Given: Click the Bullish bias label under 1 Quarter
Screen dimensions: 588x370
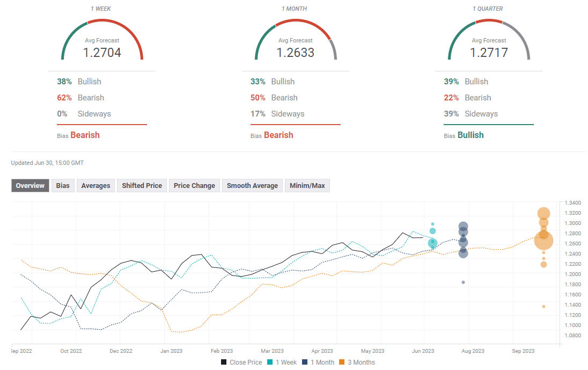Looking at the screenshot, I should 470,135.
